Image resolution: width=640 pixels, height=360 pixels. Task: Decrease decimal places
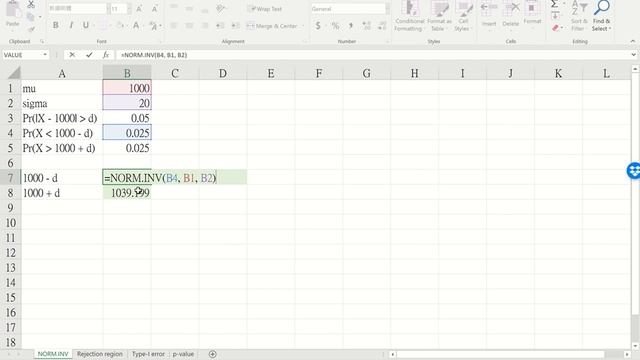pyautogui.click(x=382, y=26)
